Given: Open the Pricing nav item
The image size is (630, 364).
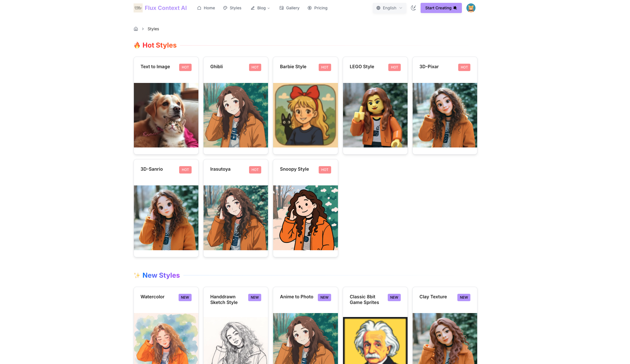Looking at the screenshot, I should click(x=318, y=8).
